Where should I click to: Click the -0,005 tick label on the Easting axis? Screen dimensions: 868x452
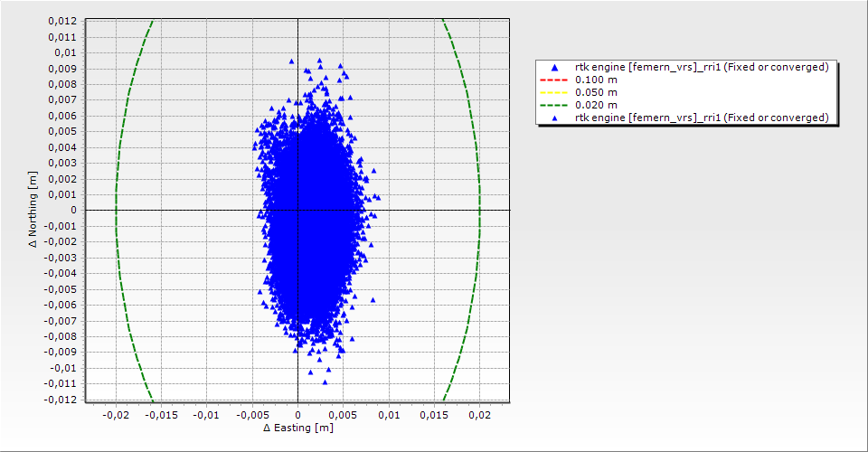coord(251,414)
